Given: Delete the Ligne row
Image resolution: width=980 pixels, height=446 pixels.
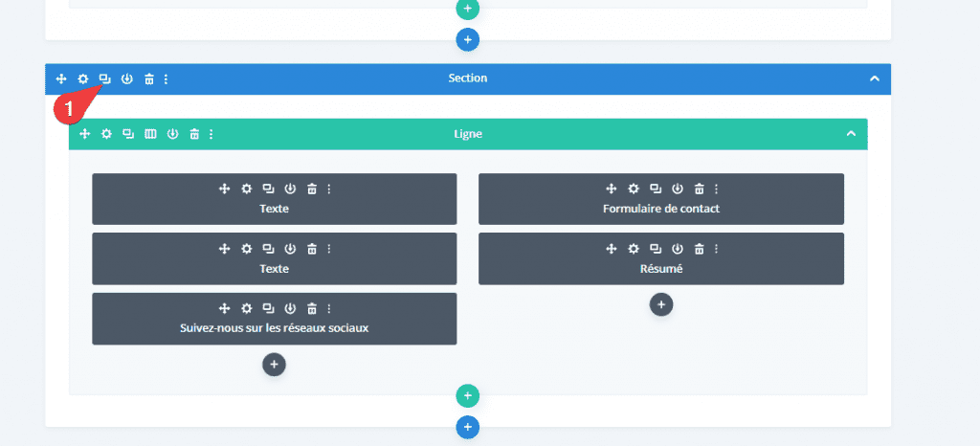Looking at the screenshot, I should click(x=194, y=134).
